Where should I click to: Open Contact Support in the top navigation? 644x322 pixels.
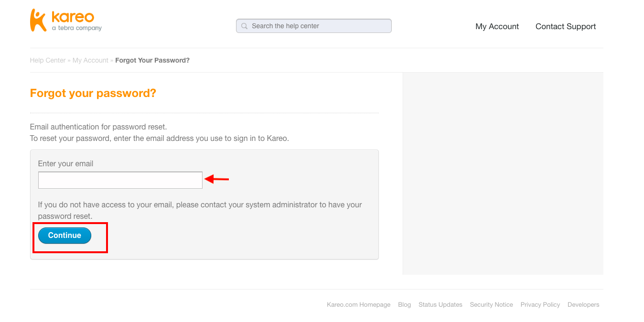pyautogui.click(x=566, y=27)
